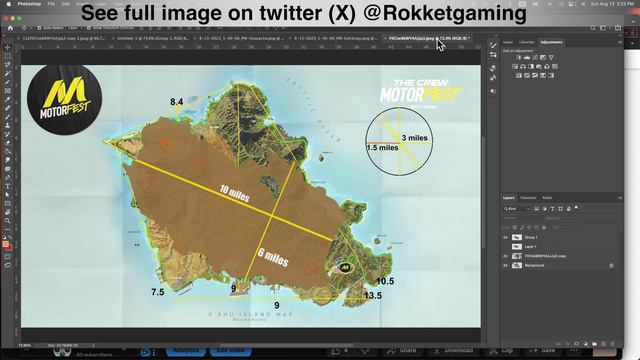Open the File menu
Image resolution: width=640 pixels, height=360 pixels.
pyautogui.click(x=51, y=4)
